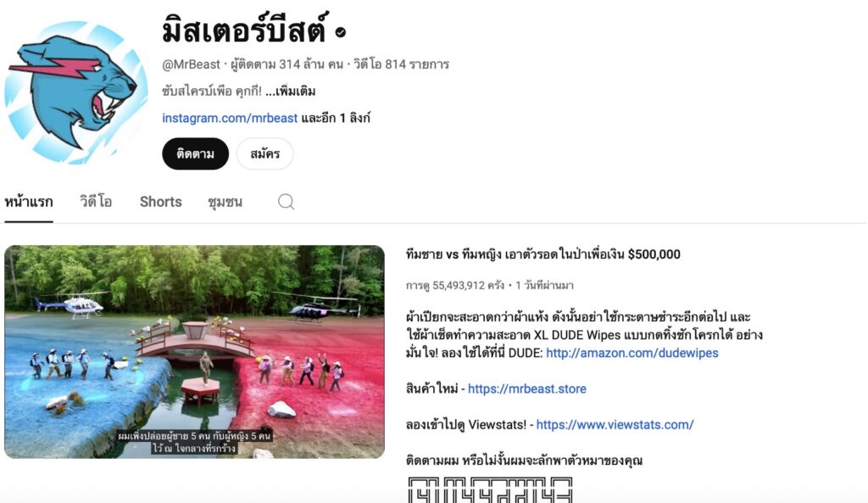The width and height of the screenshot is (868, 503).
Task: Click the channel search magnifier icon
Action: (x=286, y=202)
